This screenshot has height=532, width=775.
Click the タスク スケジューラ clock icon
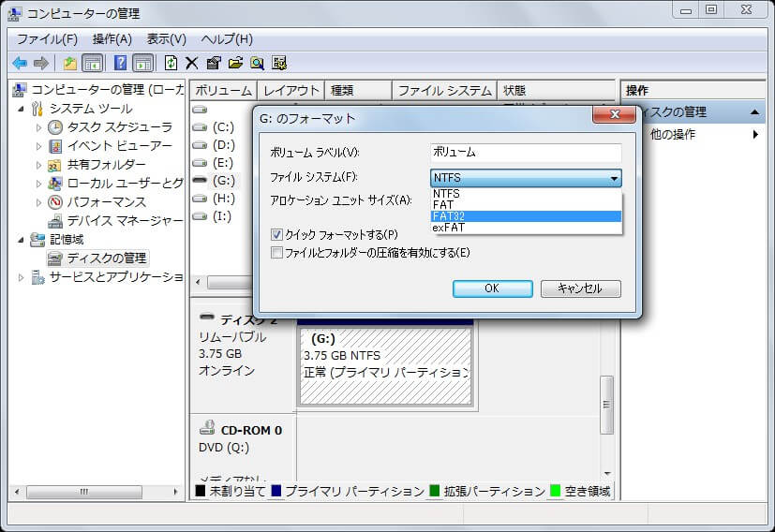click(x=55, y=127)
